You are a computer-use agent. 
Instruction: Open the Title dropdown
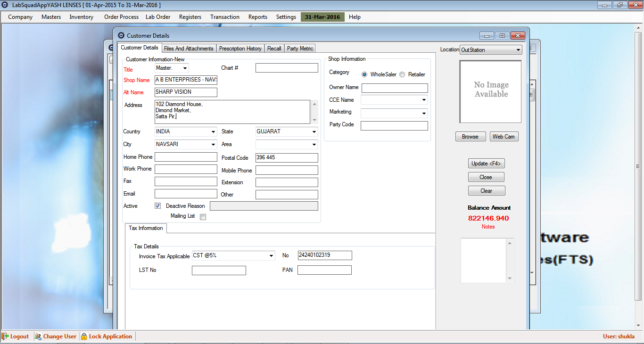point(185,68)
